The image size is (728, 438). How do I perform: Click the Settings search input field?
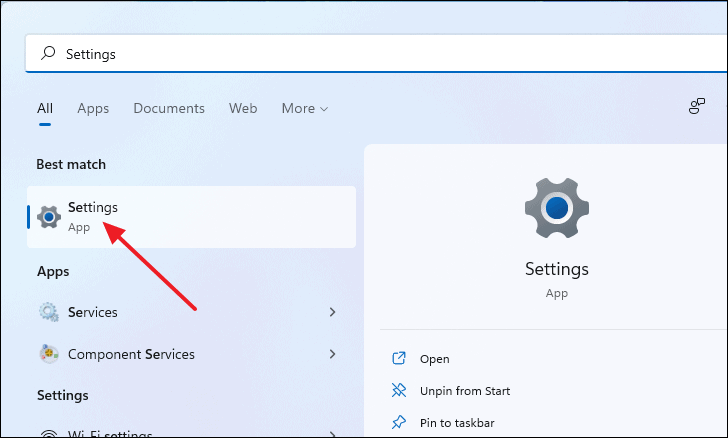click(377, 54)
